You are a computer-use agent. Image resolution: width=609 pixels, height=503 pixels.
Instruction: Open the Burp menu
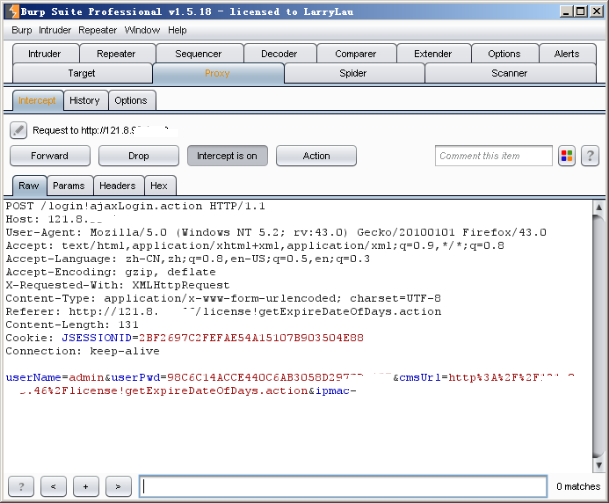click(x=21, y=30)
